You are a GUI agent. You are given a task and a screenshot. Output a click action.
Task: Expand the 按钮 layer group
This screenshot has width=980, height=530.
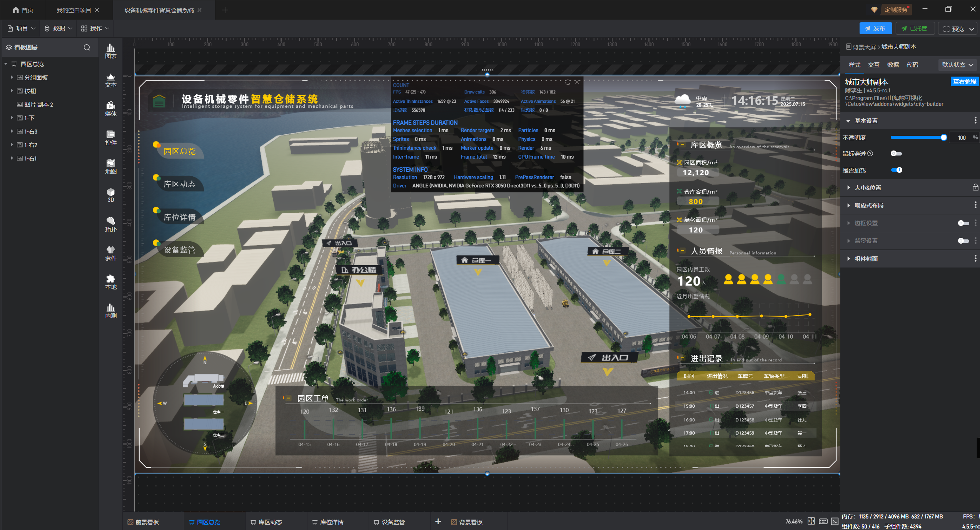click(x=12, y=91)
